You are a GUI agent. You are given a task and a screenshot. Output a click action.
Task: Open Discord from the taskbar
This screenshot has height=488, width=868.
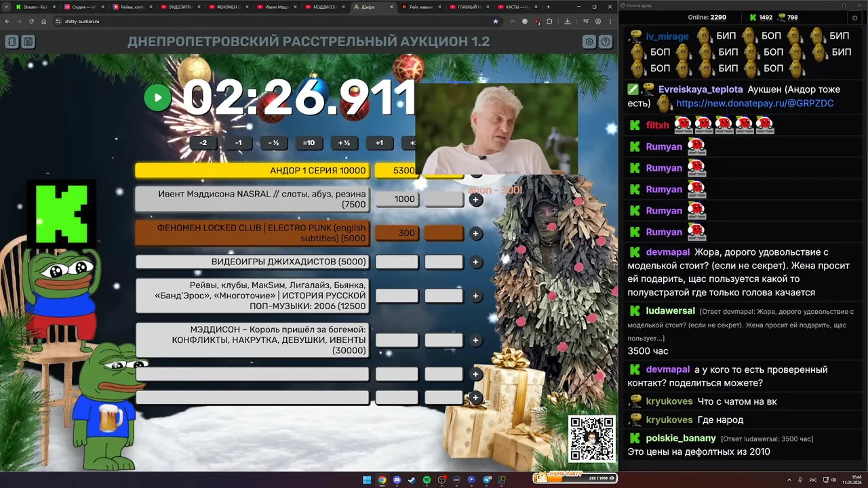[x=397, y=480]
